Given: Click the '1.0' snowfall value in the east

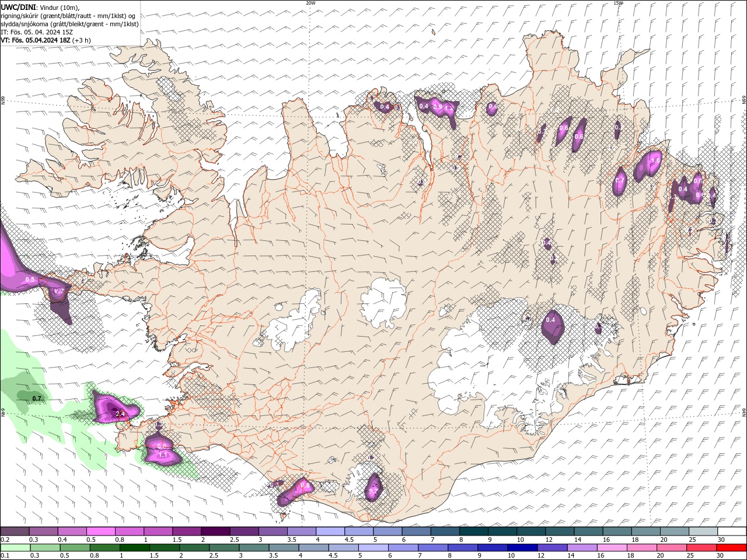Looking at the screenshot, I should tap(655, 160).
